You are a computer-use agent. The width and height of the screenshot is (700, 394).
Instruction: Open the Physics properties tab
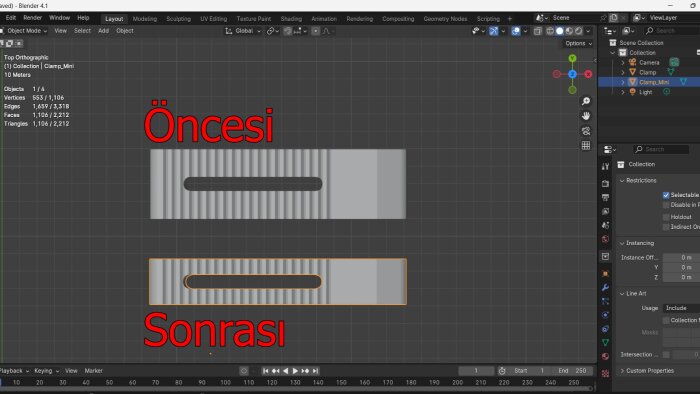[605, 315]
